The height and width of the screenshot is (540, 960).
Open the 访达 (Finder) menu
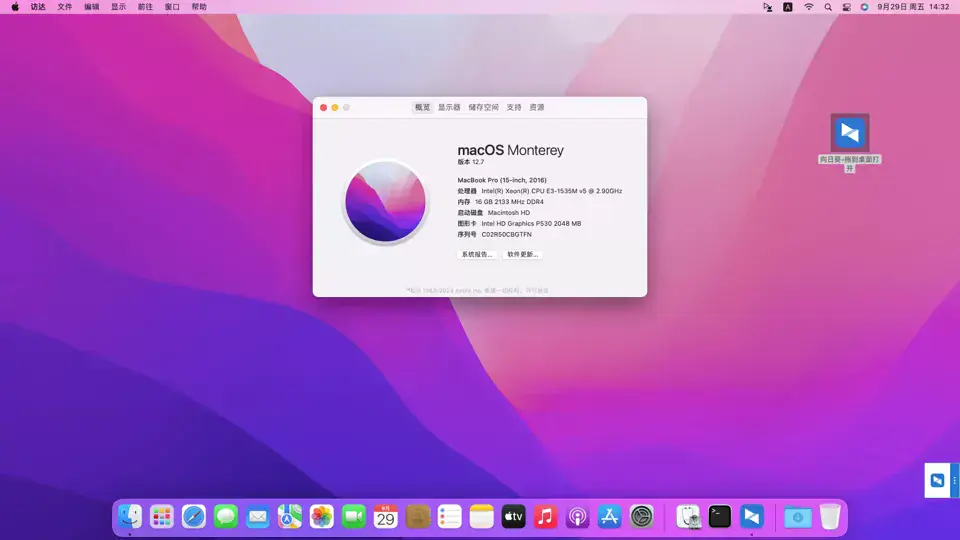pyautogui.click(x=38, y=7)
